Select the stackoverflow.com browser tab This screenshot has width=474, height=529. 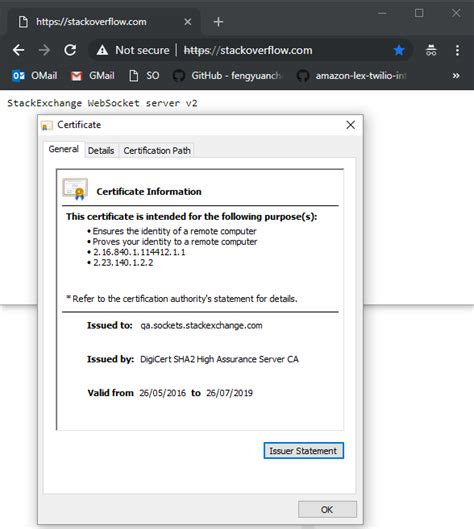[x=104, y=22]
